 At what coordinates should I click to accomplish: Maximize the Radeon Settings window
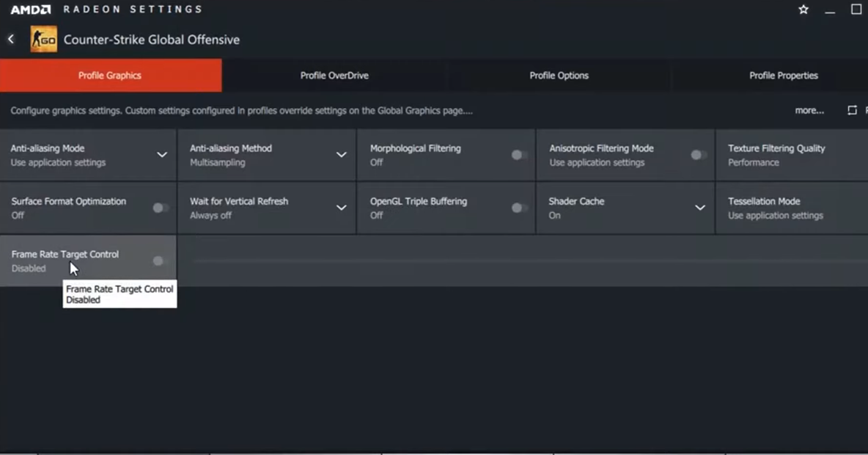pos(856,10)
